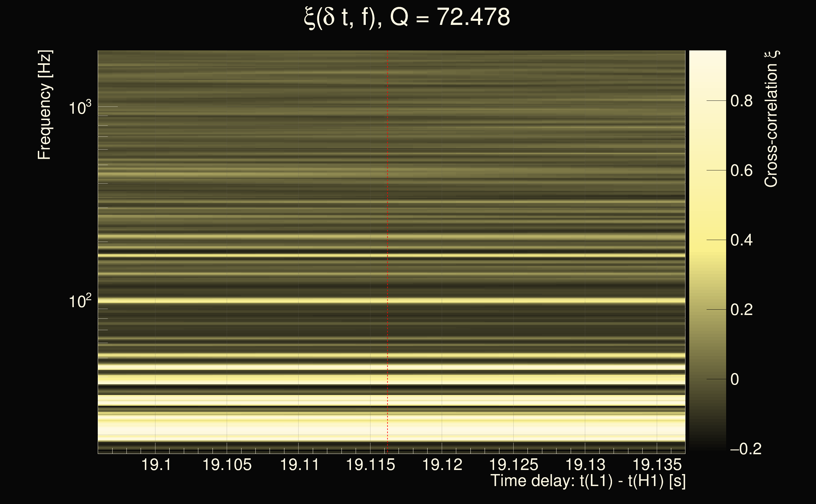This screenshot has height=504, width=816.
Task: Click the 0.4 value on the colorbar
Action: (741, 240)
